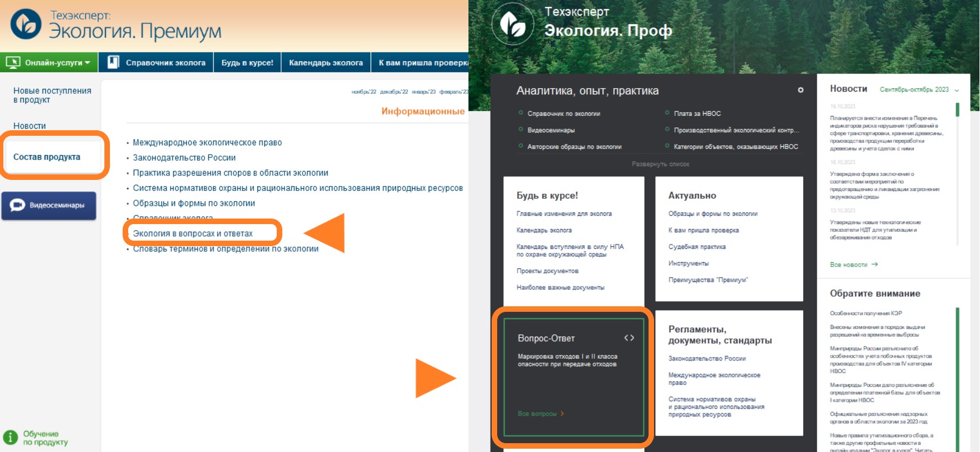Click the Видеосеминары button
980x452 pixels.
click(49, 205)
